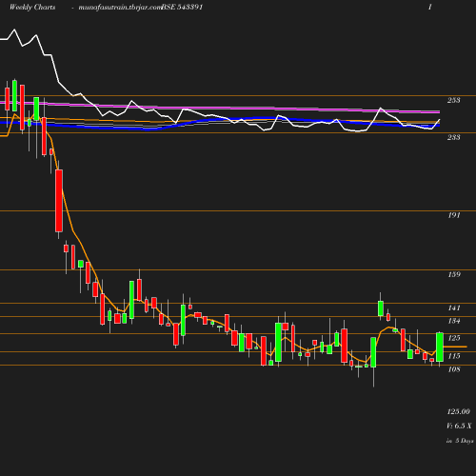The height and width of the screenshot is (476, 476).
Task: Click the 134 price level label
Action: click(x=454, y=321)
